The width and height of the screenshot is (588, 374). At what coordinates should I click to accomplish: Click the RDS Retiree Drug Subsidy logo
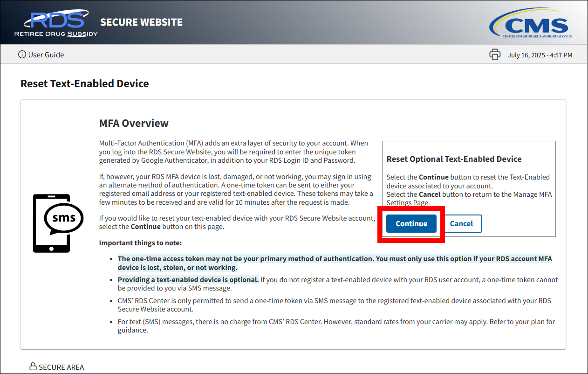click(56, 23)
